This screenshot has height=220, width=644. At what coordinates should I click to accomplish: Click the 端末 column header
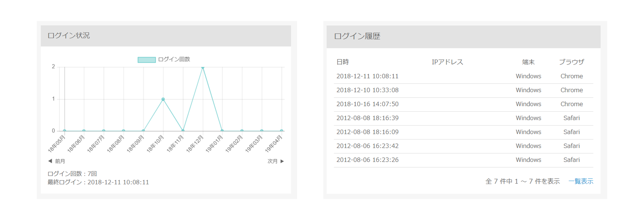[x=528, y=62]
